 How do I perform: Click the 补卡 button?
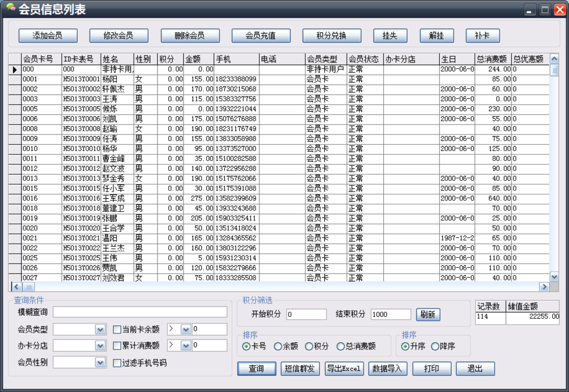(x=482, y=36)
